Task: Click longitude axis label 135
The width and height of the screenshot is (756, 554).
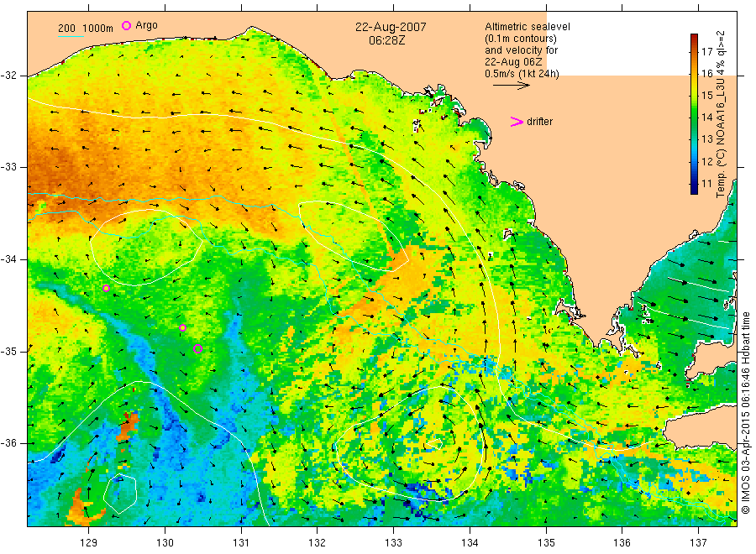Action: tap(546, 543)
